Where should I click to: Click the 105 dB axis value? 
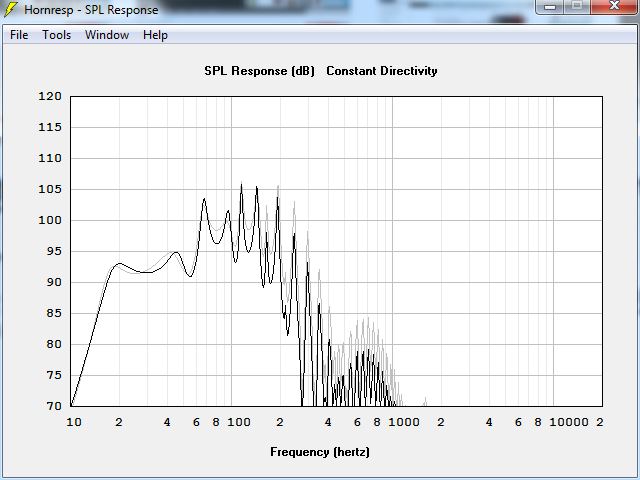click(50, 189)
